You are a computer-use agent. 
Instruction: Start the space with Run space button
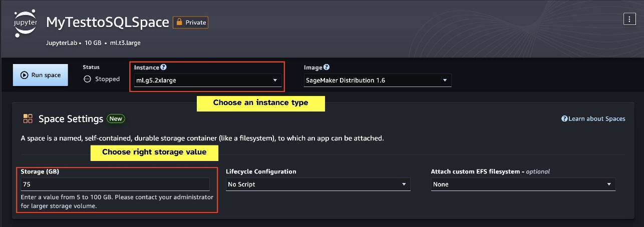click(x=41, y=75)
